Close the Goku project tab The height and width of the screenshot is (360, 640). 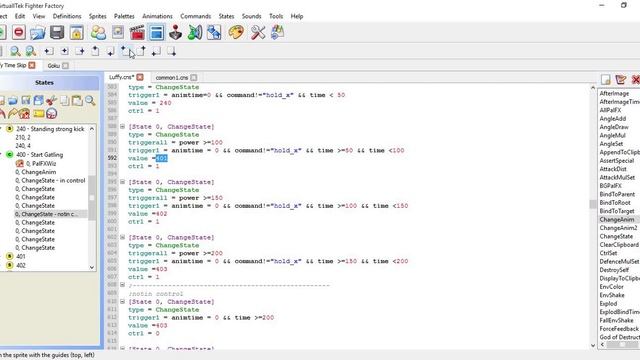[65, 65]
